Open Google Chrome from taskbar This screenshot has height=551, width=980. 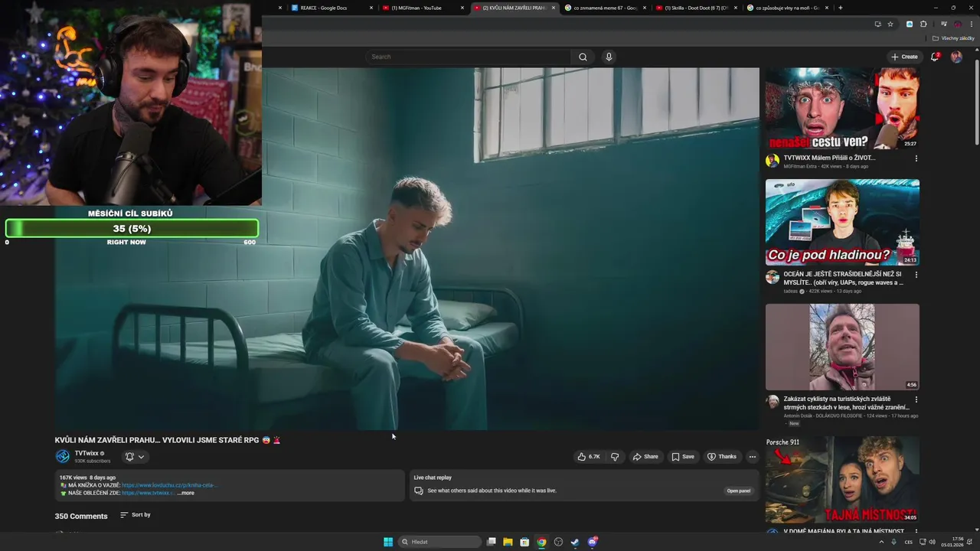pyautogui.click(x=541, y=542)
